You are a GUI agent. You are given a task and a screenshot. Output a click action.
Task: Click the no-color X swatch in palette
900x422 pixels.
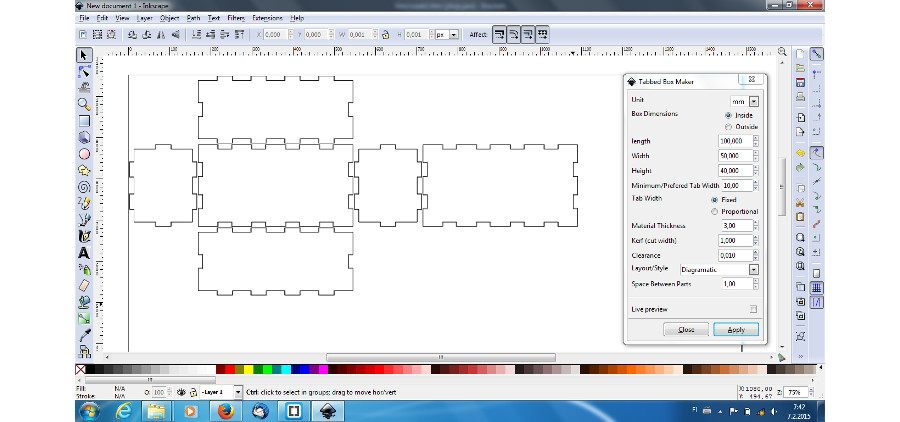(x=81, y=369)
